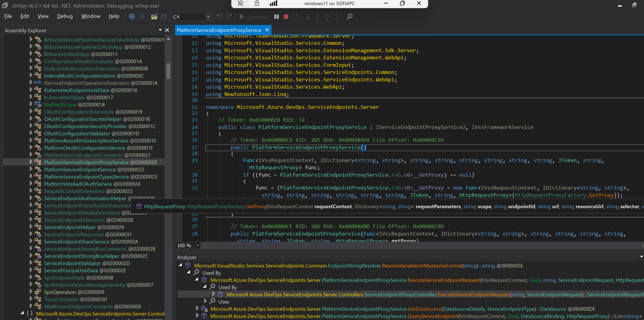This screenshot has width=644, height=320.
Task: Click the Redo icon
Action: pos(229,16)
